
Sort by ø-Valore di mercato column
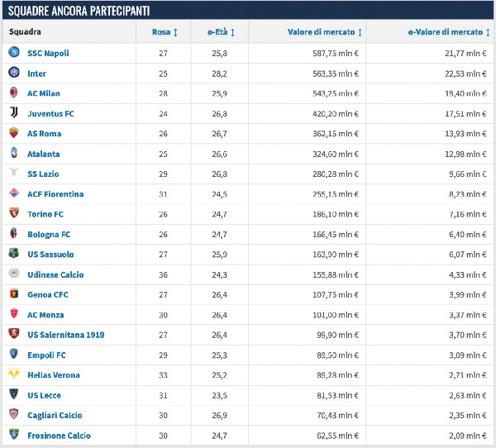pos(449,32)
